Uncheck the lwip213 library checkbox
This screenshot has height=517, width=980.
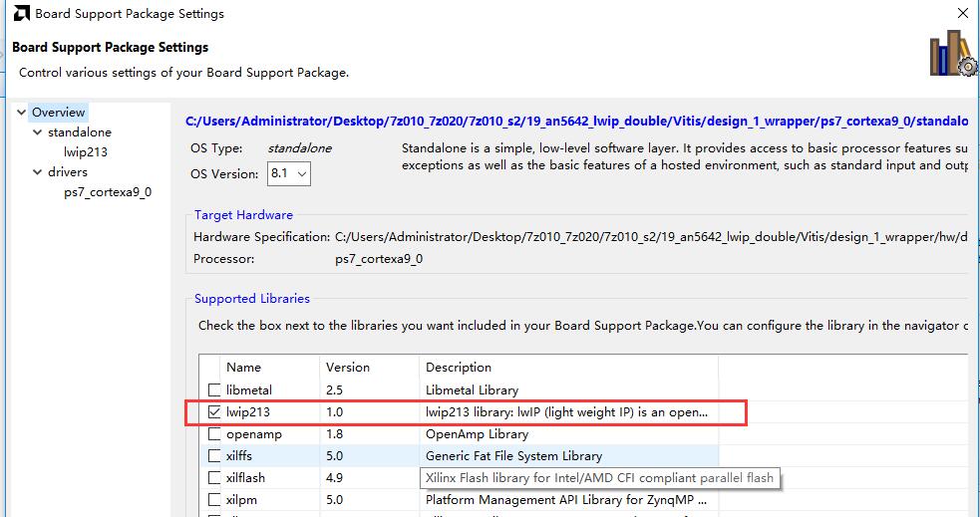[214, 412]
